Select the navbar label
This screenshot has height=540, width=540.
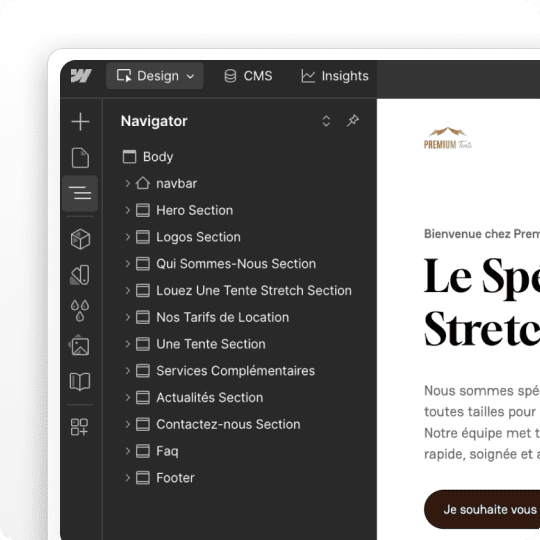pos(177,184)
